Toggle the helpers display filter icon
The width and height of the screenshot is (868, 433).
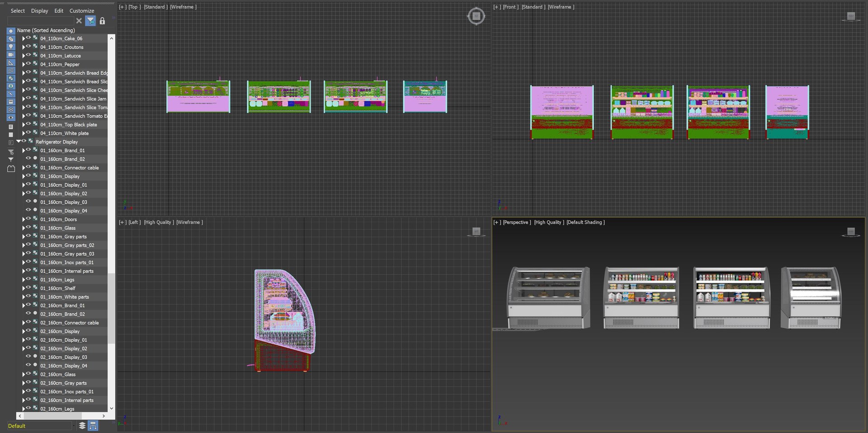point(11,62)
